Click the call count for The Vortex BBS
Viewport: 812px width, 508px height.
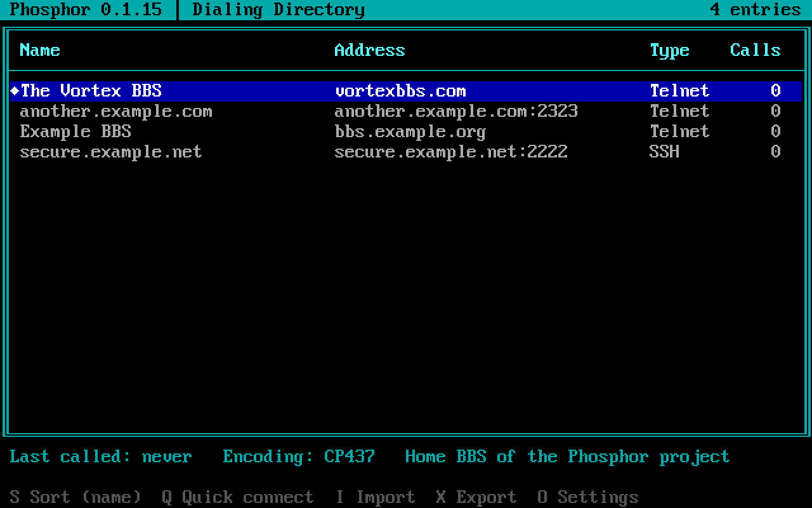pyautogui.click(x=776, y=91)
